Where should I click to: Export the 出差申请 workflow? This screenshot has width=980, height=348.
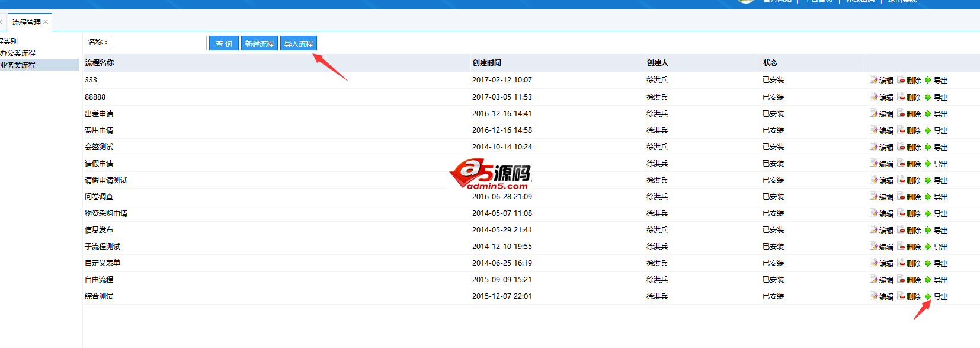tap(936, 114)
